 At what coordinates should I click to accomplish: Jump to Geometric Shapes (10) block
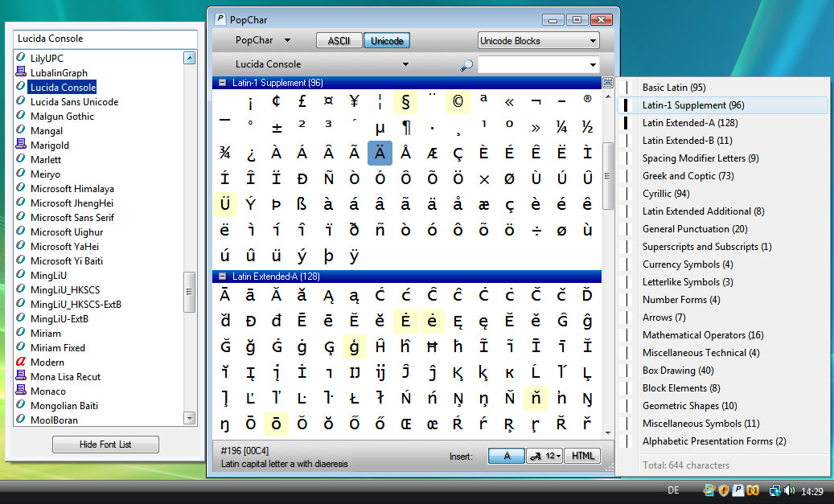[x=689, y=406]
